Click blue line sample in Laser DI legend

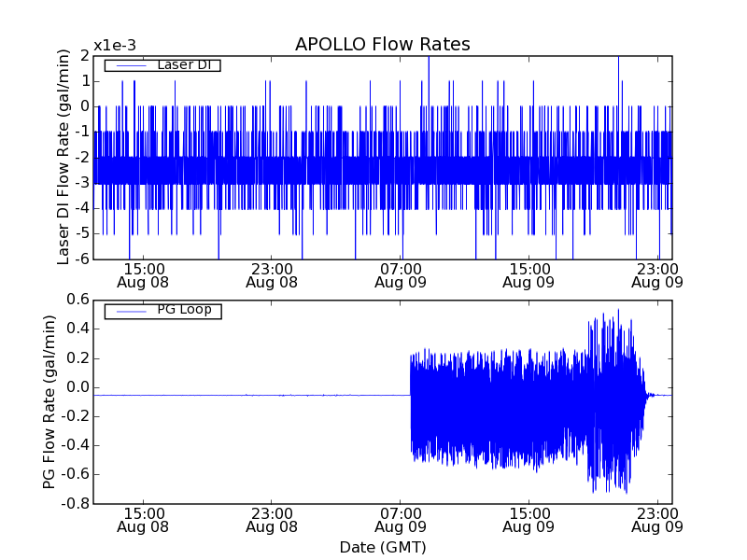tap(130, 65)
